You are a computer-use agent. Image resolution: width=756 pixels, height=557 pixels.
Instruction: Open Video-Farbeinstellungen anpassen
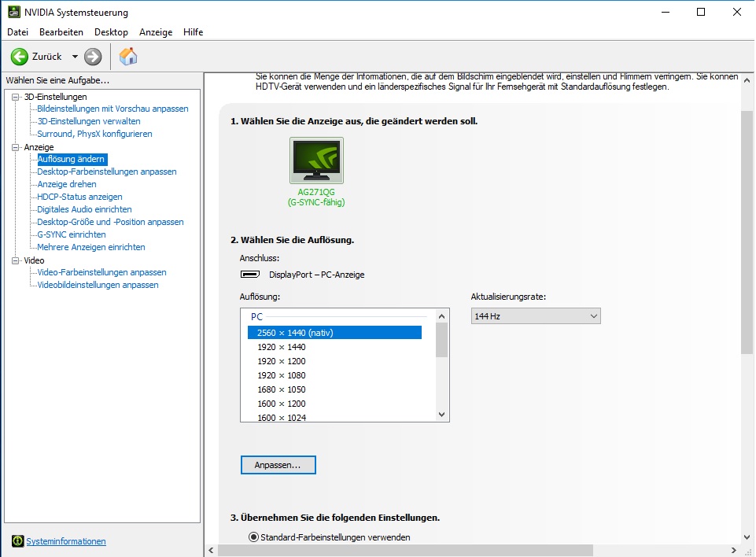click(101, 272)
